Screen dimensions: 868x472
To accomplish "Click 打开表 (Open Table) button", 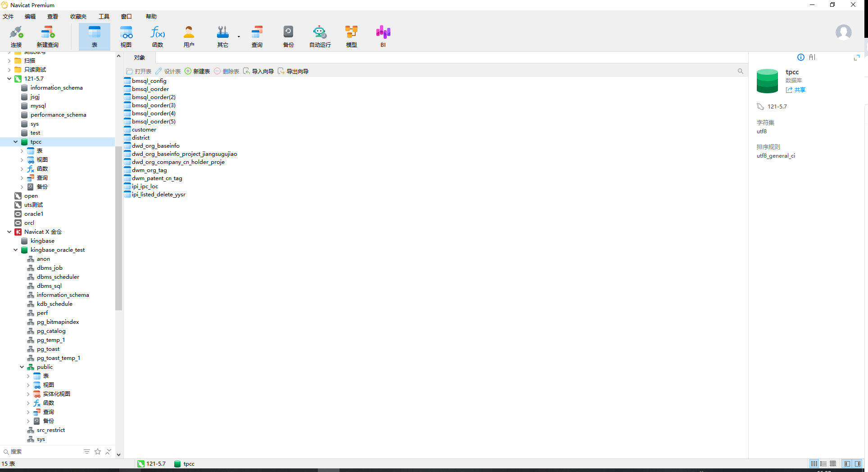I will pos(139,71).
